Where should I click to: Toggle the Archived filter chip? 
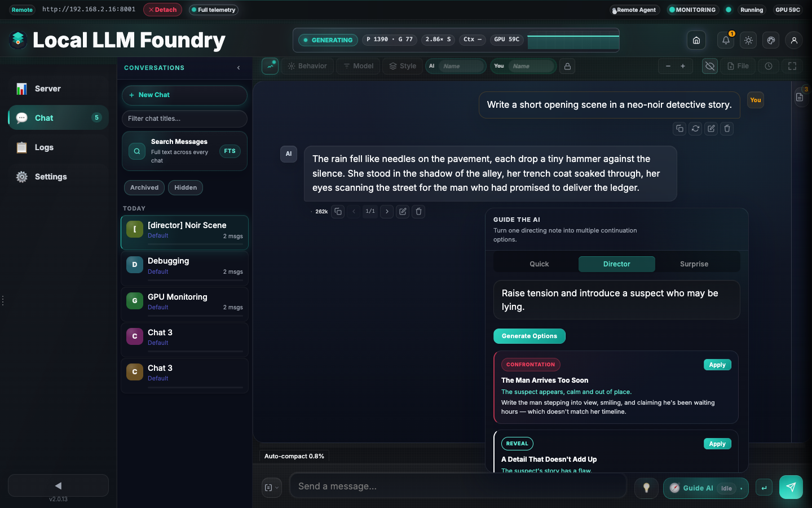click(144, 187)
